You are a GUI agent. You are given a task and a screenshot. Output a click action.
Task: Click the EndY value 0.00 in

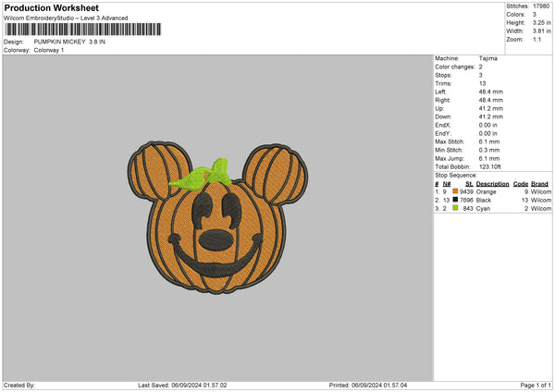tap(488, 133)
